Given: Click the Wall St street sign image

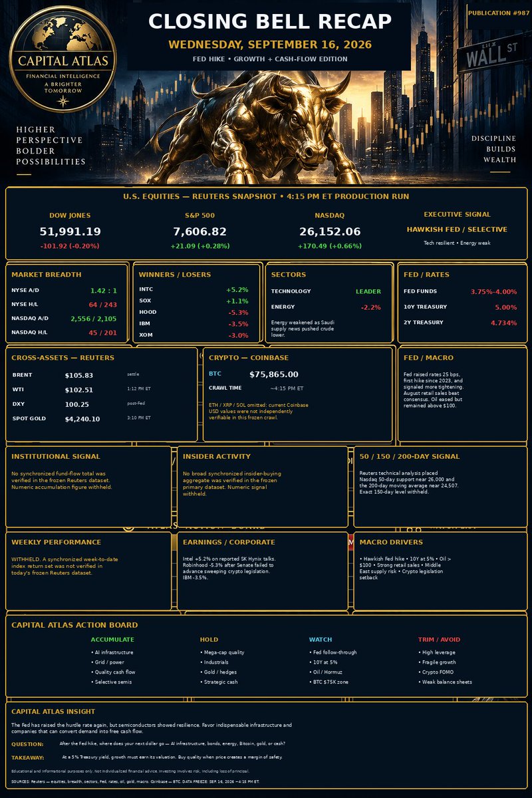Looking at the screenshot, I should point(491,56).
